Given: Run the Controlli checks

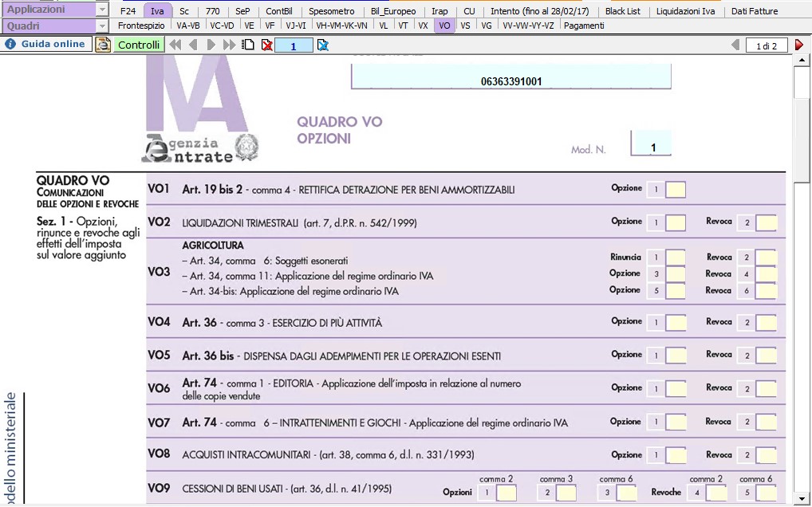Looking at the screenshot, I should click(139, 45).
